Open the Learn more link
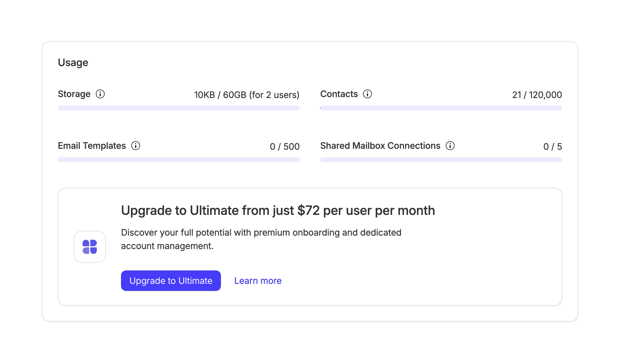Viewport: 620px width, 364px height. click(258, 281)
